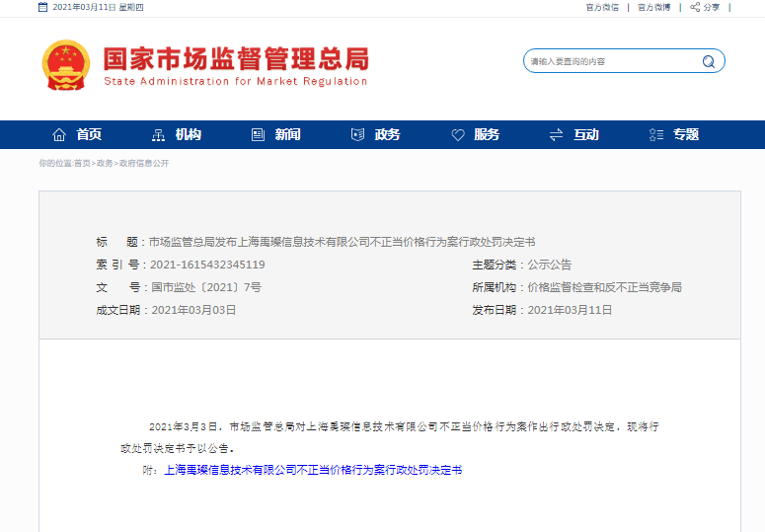Select the 发布日期 value 2021年03月11日
Image resolution: width=765 pixels, height=532 pixels.
pyautogui.click(x=570, y=310)
